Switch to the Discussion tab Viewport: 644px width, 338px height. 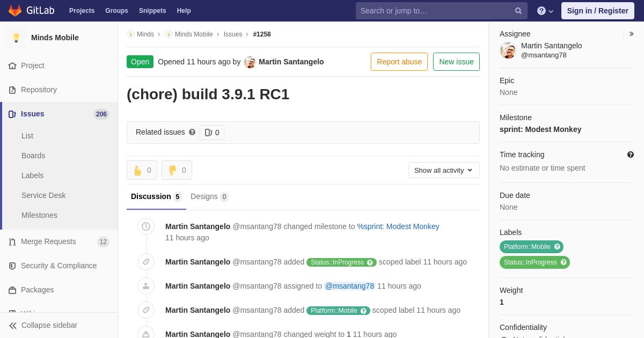(x=156, y=197)
